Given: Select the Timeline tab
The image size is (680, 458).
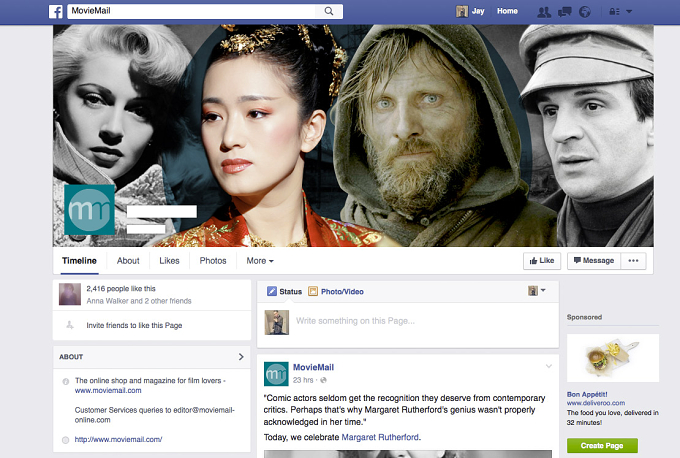Looking at the screenshot, I should [x=79, y=261].
